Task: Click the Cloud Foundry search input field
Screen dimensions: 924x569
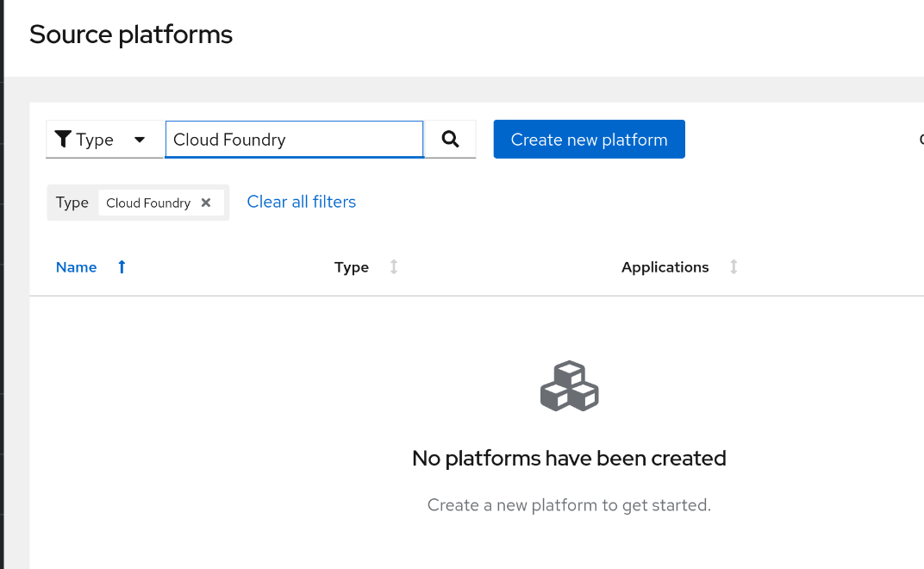Action: pos(294,140)
